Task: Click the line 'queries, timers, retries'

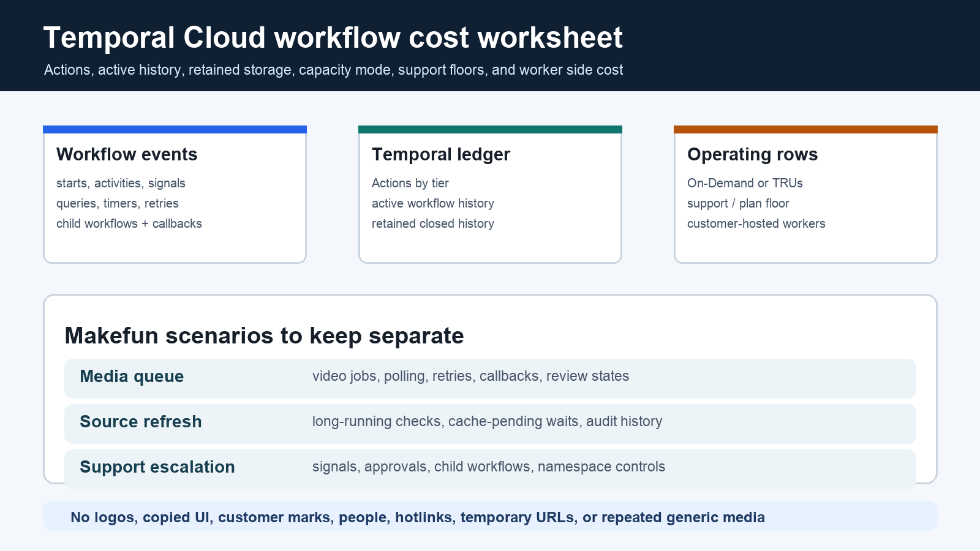Action: click(x=118, y=203)
